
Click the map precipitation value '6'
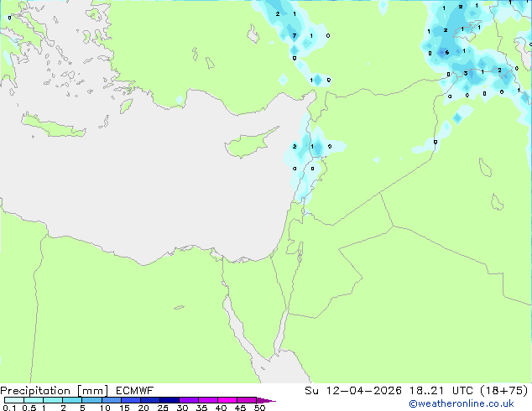tap(447, 52)
